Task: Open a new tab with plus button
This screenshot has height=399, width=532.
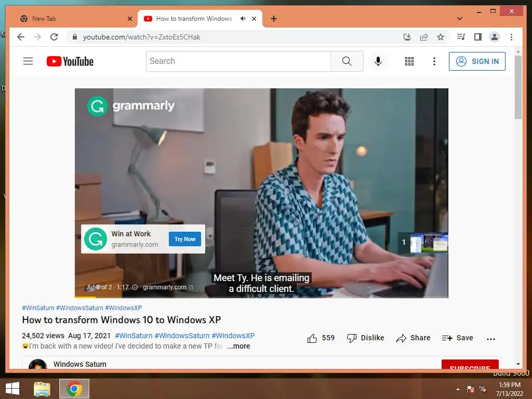Action: coord(273,19)
